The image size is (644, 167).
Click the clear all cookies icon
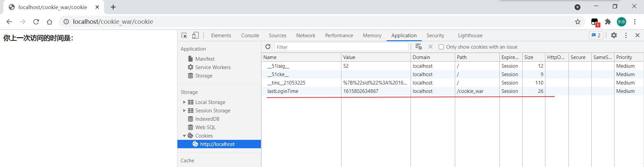[418, 47]
